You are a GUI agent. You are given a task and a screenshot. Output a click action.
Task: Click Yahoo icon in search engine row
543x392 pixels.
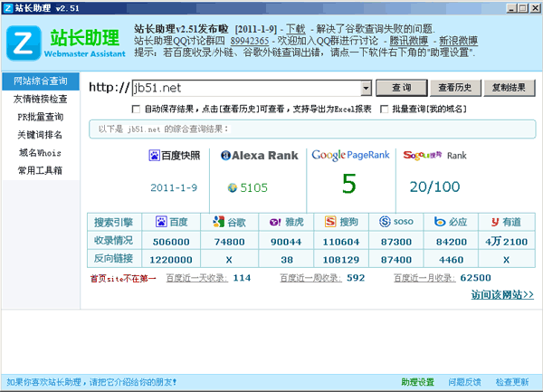pos(275,222)
